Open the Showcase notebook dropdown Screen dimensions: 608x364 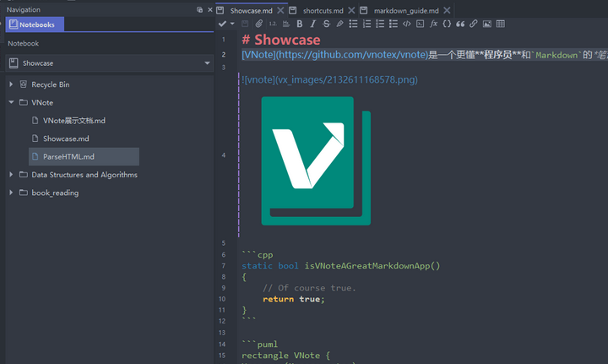tap(207, 62)
